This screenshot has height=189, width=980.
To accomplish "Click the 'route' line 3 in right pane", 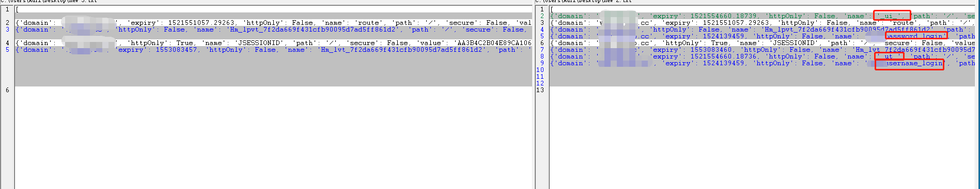I will pos(763,23).
